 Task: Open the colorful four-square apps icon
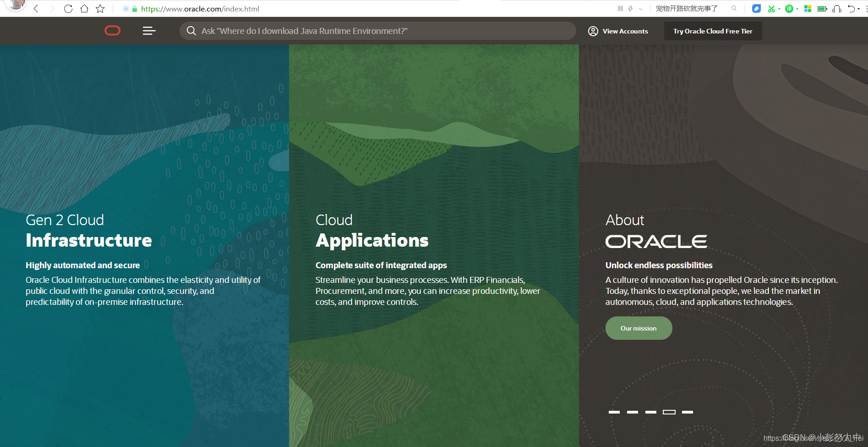tap(808, 8)
